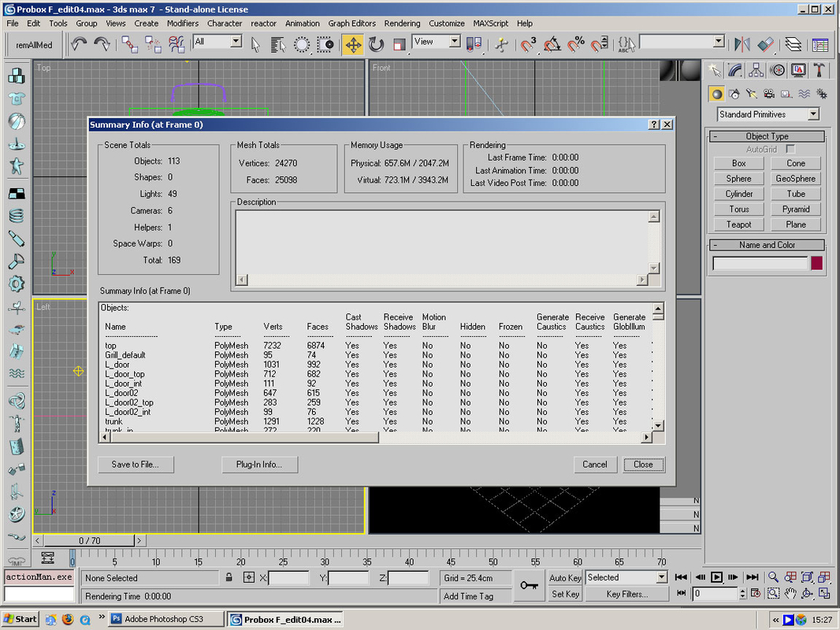The width and height of the screenshot is (840, 630).
Task: Activate the Select and Rotate tool
Action: click(x=376, y=45)
